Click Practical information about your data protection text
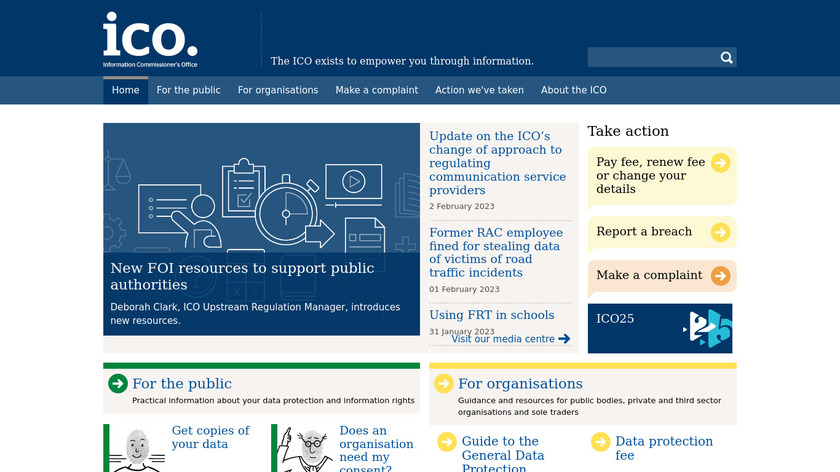840x472 pixels. coord(273,400)
